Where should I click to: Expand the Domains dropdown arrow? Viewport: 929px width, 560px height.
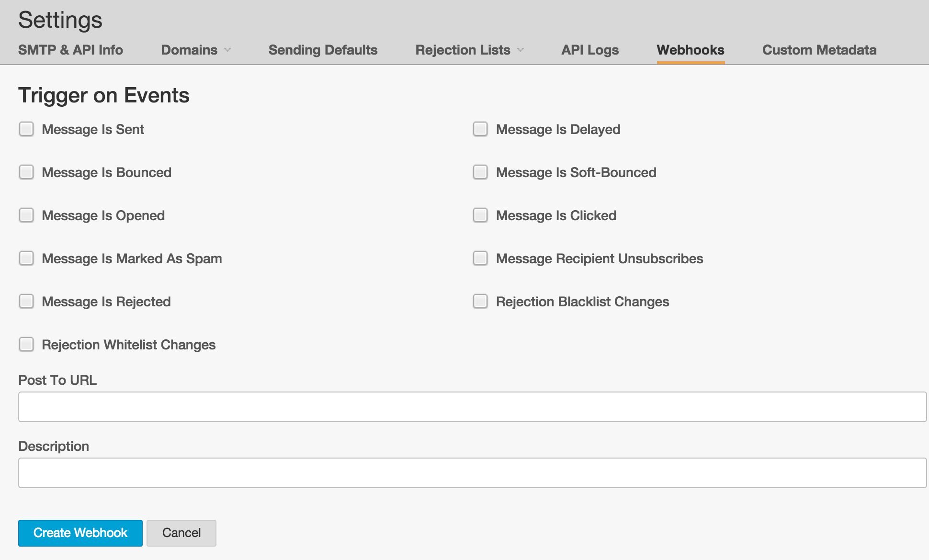227,50
